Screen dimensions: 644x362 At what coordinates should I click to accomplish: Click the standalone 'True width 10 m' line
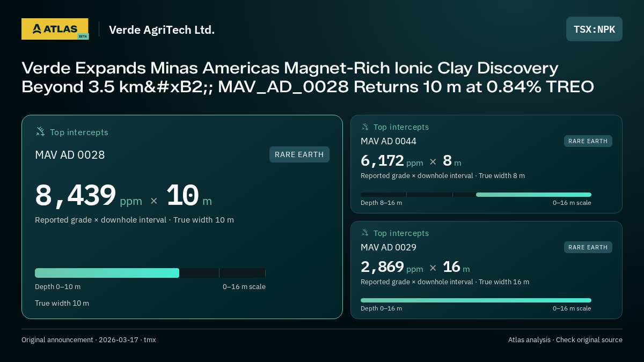tap(62, 304)
